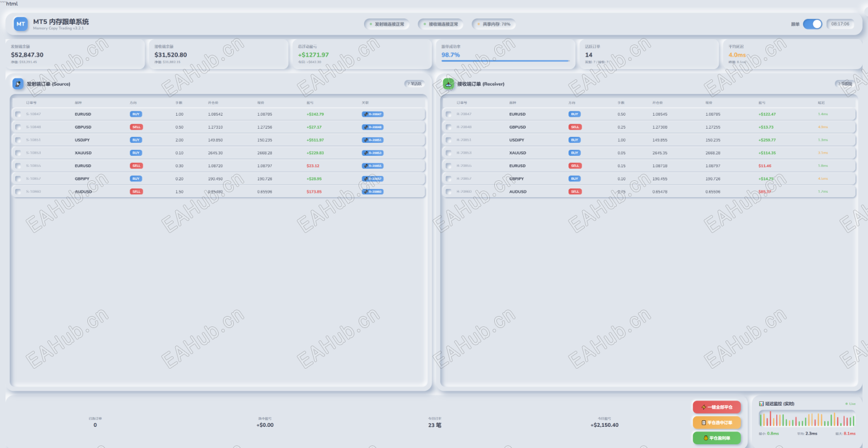Click BUY badge on receiver GBPJPY row

coord(575,179)
